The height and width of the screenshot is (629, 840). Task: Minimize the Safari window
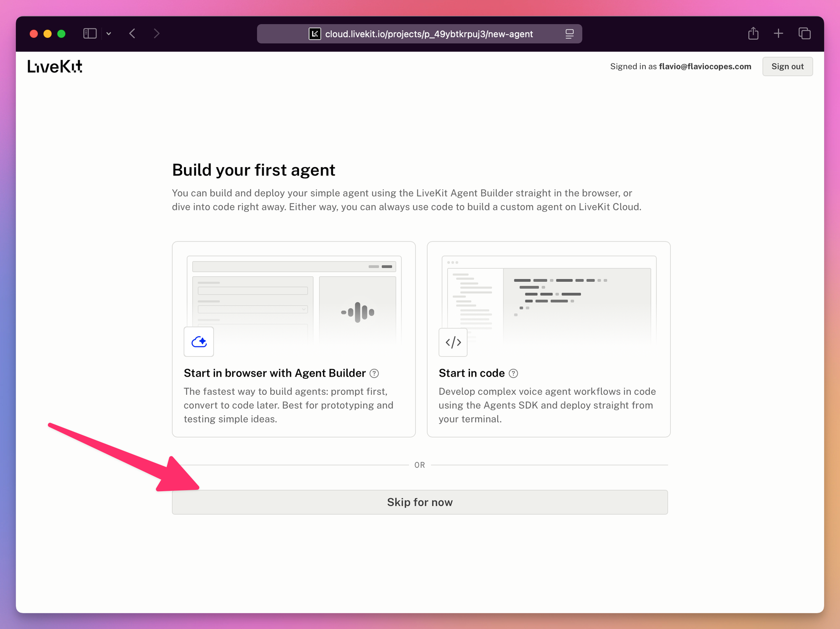coord(47,34)
